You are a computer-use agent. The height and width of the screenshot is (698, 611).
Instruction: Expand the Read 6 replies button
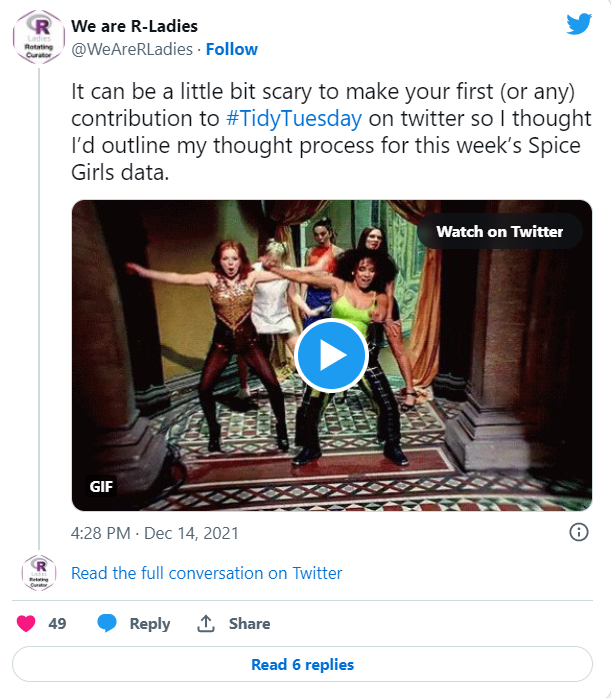[302, 664]
